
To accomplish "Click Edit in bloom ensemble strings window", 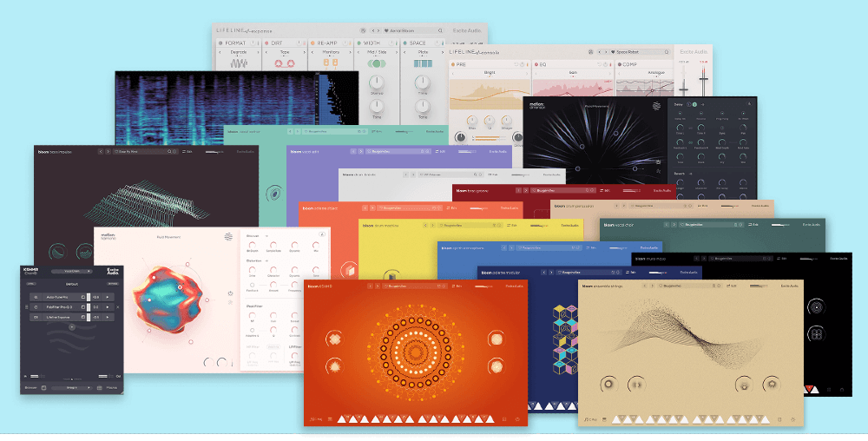I will (x=731, y=286).
